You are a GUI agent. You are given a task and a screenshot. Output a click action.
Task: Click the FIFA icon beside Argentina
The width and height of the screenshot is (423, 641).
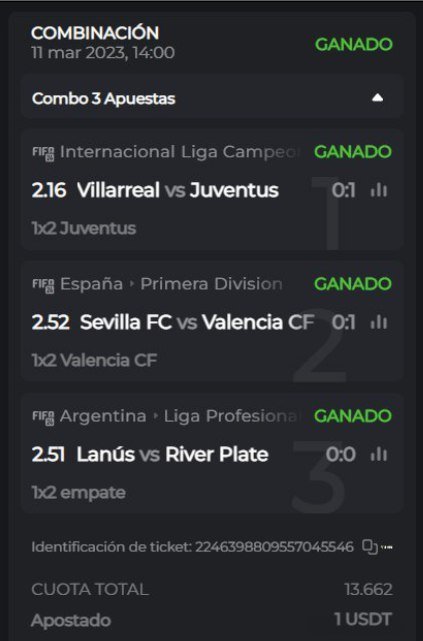[x=43, y=417]
